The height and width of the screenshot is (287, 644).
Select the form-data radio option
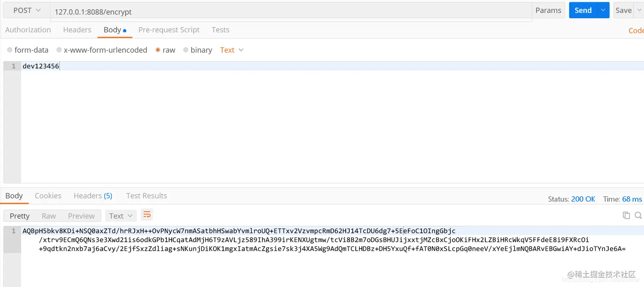[x=28, y=50]
